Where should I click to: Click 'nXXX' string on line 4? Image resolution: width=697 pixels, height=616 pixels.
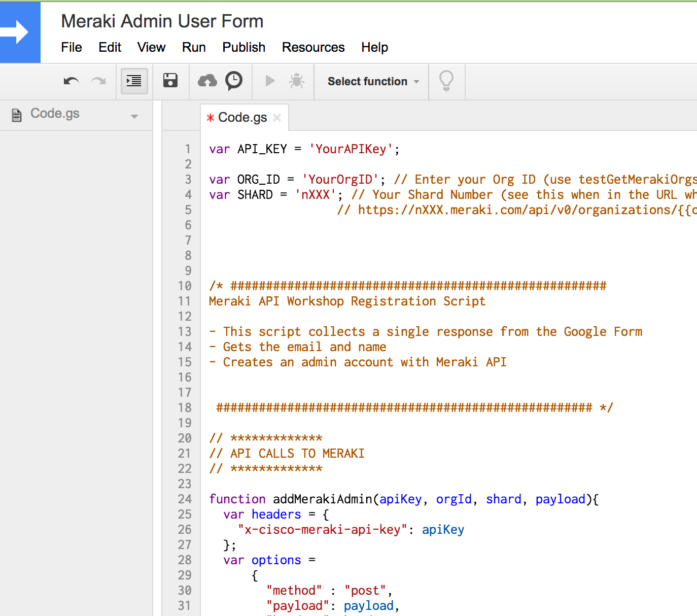(316, 195)
